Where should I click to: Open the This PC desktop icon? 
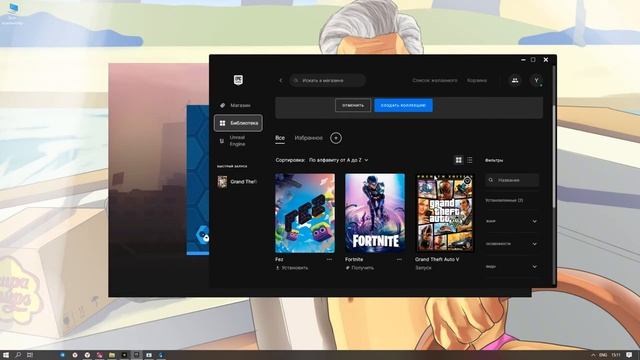[12, 13]
